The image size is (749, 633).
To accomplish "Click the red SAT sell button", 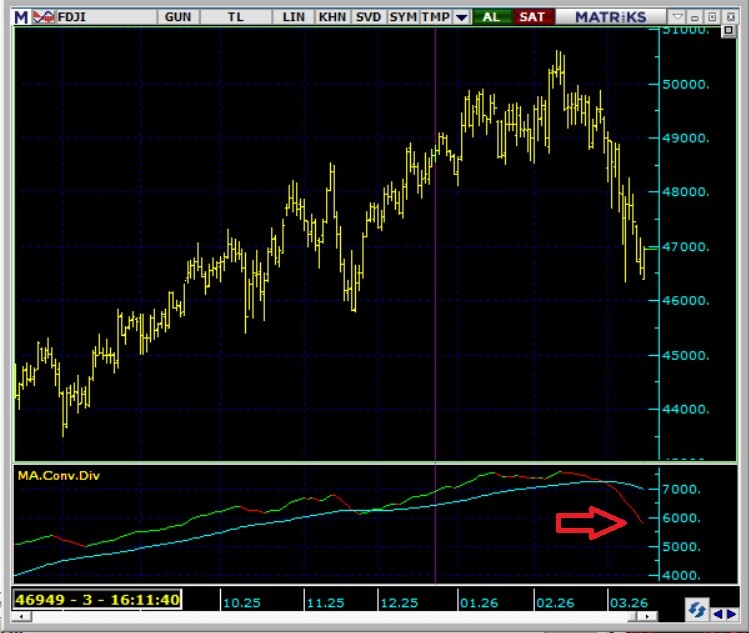I will [533, 17].
